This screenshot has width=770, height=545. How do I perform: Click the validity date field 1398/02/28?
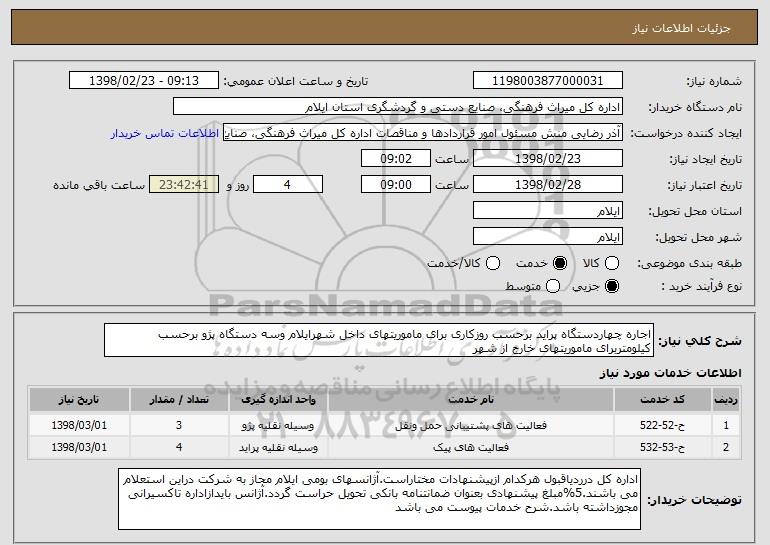tap(548, 185)
